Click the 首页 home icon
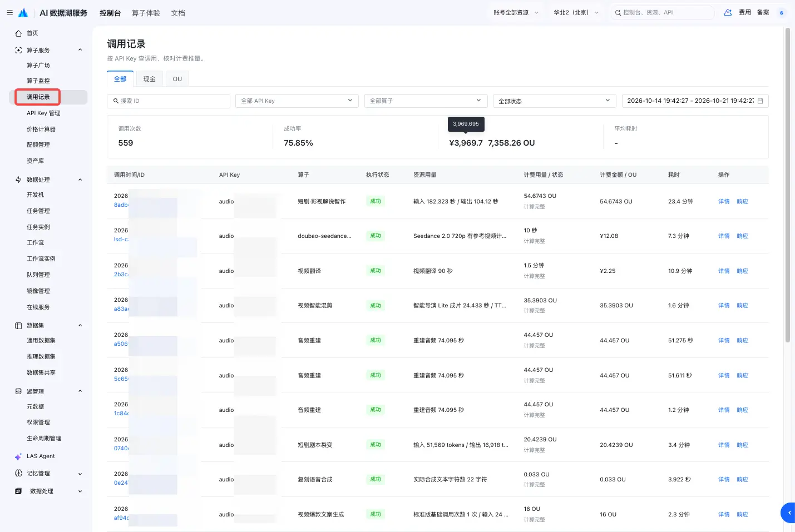The width and height of the screenshot is (795, 532). [18, 33]
